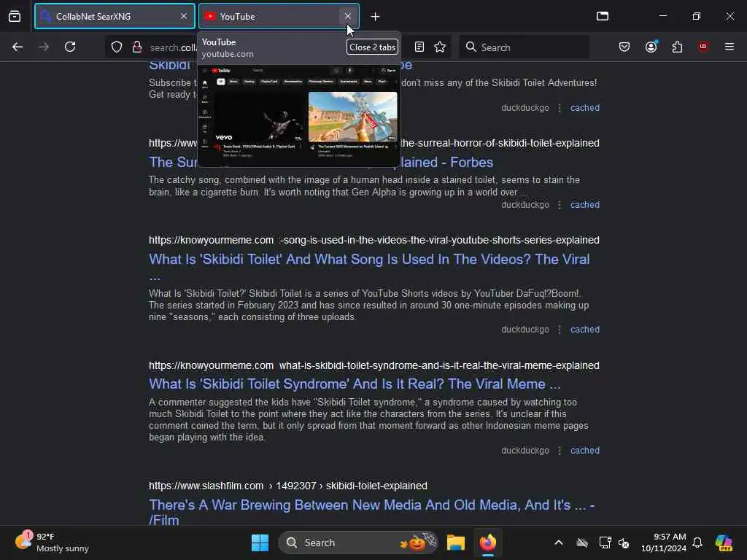Image resolution: width=747 pixels, height=560 pixels.
Task: Open Firefox List all tabs icon
Action: pos(603,16)
